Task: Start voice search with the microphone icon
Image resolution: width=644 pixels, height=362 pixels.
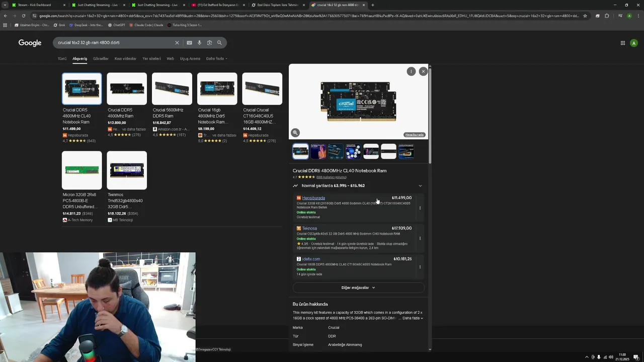Action: coord(199,43)
